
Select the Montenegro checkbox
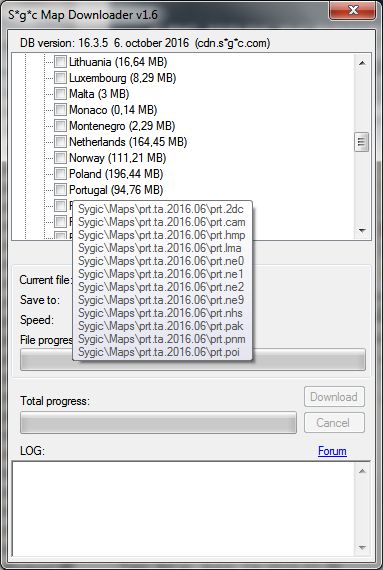click(60, 125)
